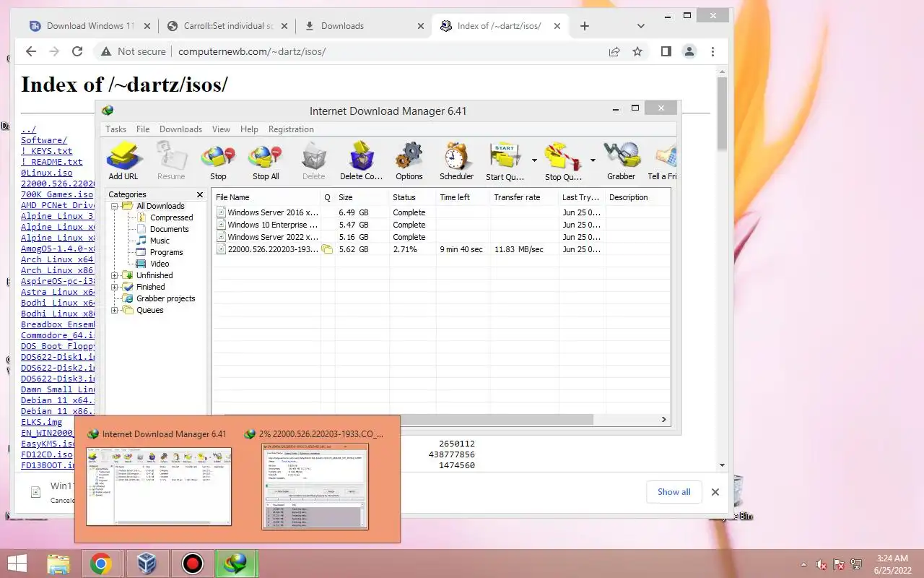The image size is (924, 578).
Task: Click the Stop All toolbar icon
Action: [266, 160]
